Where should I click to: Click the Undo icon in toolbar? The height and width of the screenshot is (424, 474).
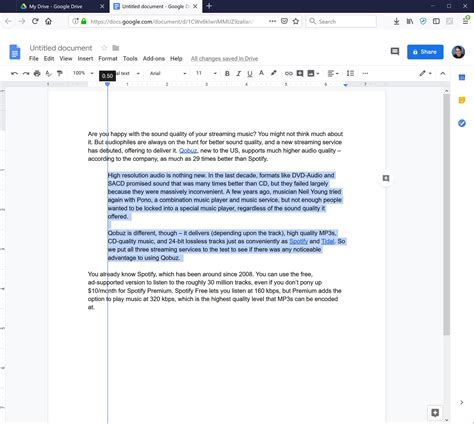(x=14, y=74)
